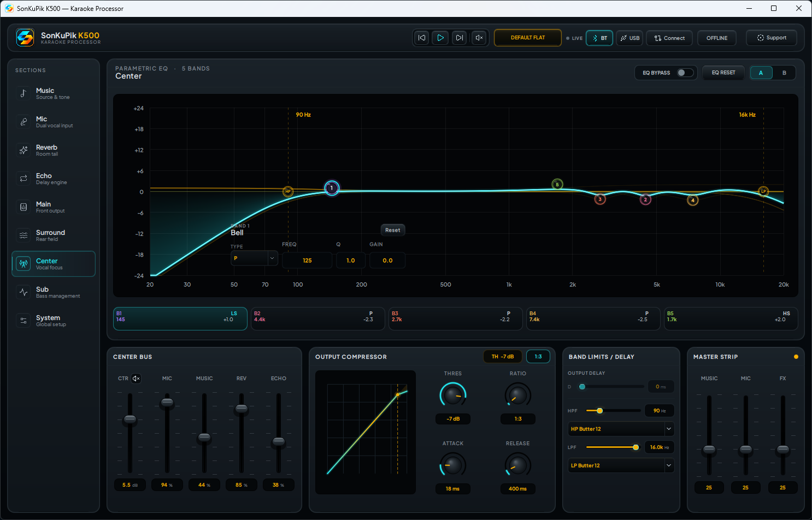
Task: Toggle Bluetooth with the BT button
Action: (x=599, y=38)
